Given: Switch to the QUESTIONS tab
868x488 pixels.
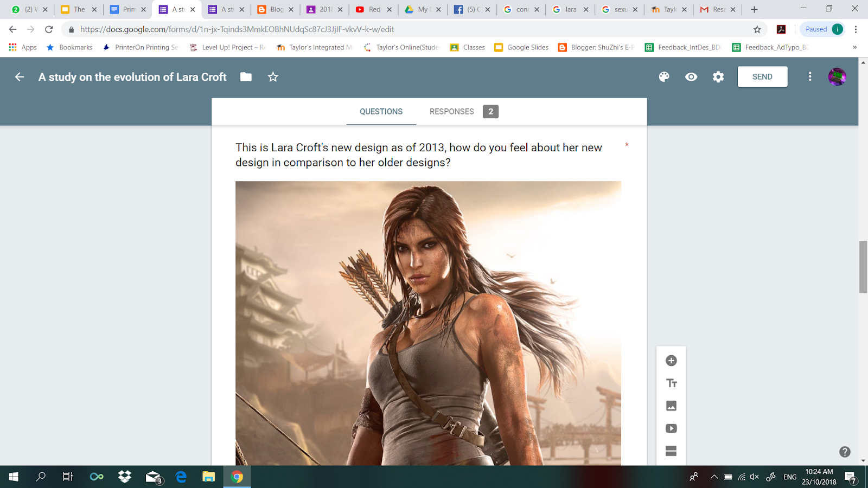Looking at the screenshot, I should 381,112.
